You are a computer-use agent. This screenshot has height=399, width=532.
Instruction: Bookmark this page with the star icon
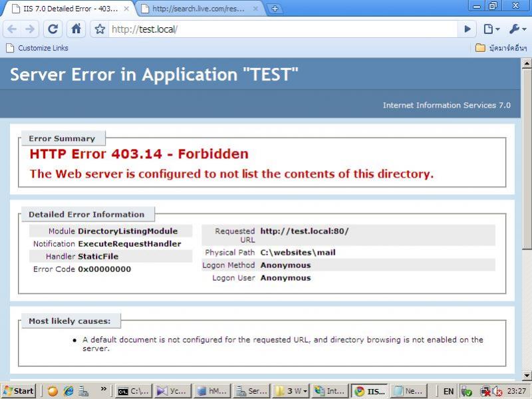[100, 29]
